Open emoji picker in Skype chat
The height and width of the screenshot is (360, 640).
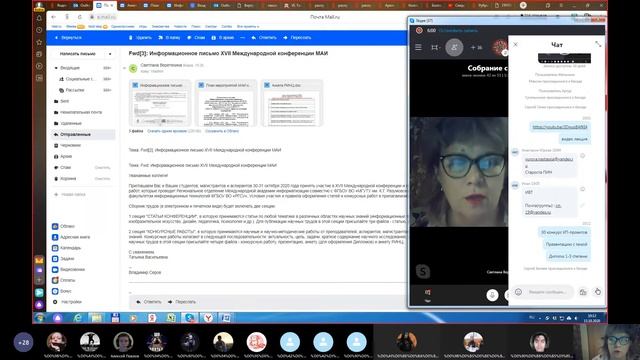pyautogui.click(x=518, y=292)
